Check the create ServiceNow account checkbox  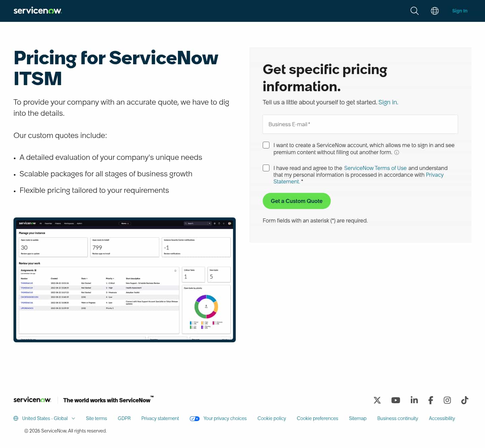click(266, 145)
